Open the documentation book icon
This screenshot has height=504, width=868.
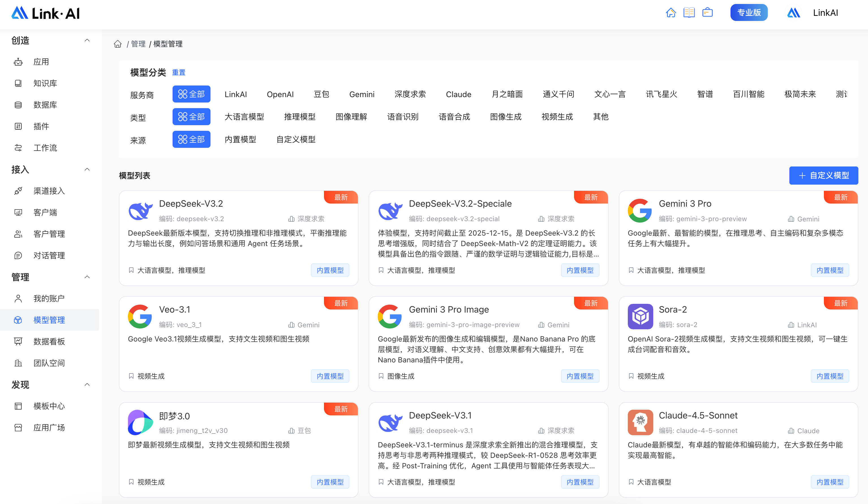[689, 13]
